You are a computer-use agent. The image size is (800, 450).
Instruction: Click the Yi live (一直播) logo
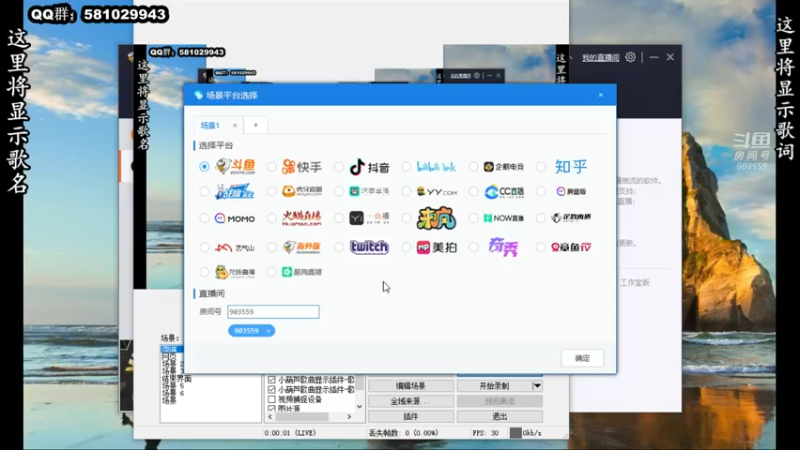click(x=369, y=218)
